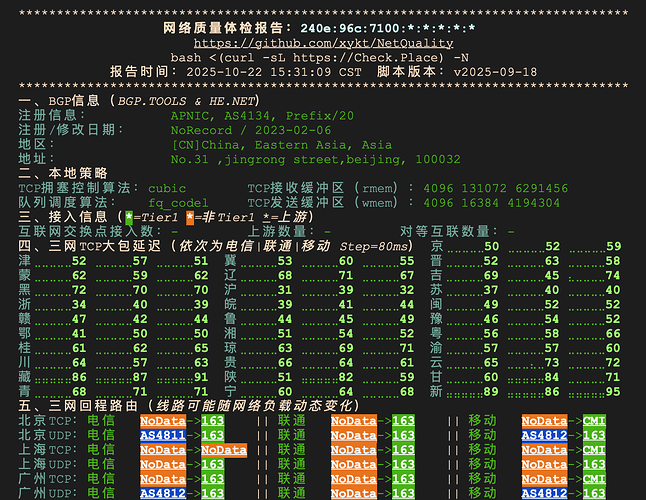Click the 藏 province latency label
This screenshot has height=500, width=646.
point(24,377)
